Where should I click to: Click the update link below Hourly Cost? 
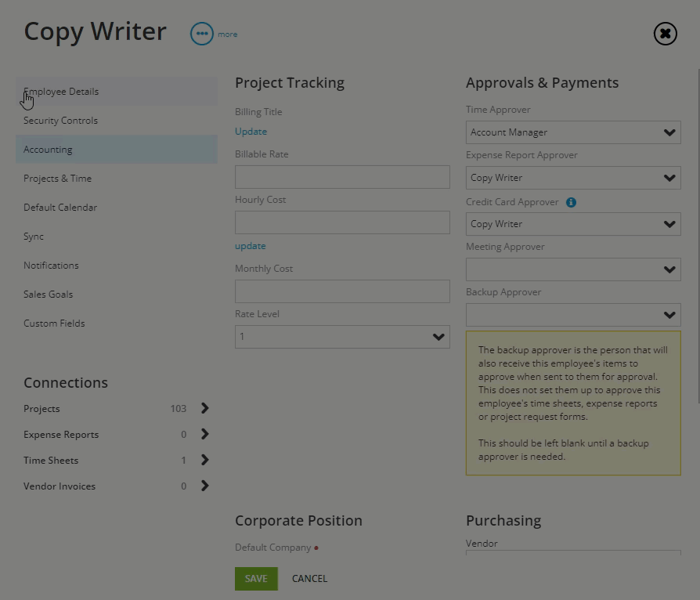[x=251, y=246]
